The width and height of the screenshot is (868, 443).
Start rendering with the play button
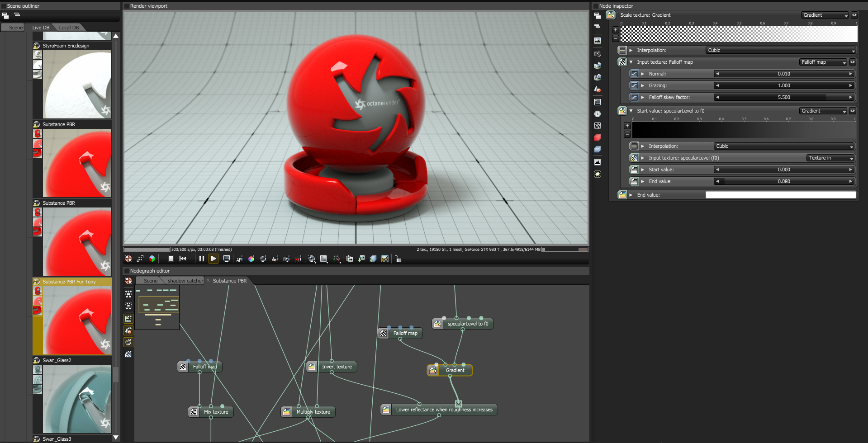click(x=213, y=259)
